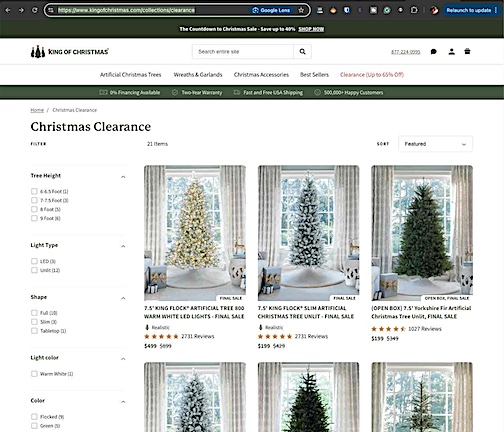Open browser extensions puzzle icon
Screen dimensions: 504x432
[x=414, y=10]
